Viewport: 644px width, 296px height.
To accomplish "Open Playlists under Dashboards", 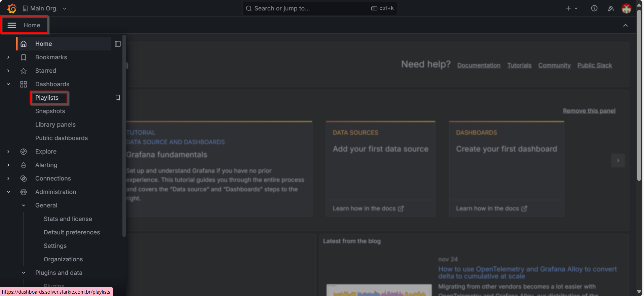I will [x=47, y=98].
